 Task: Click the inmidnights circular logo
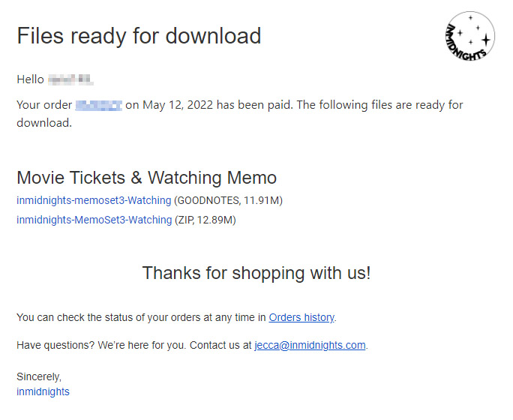tap(469, 35)
